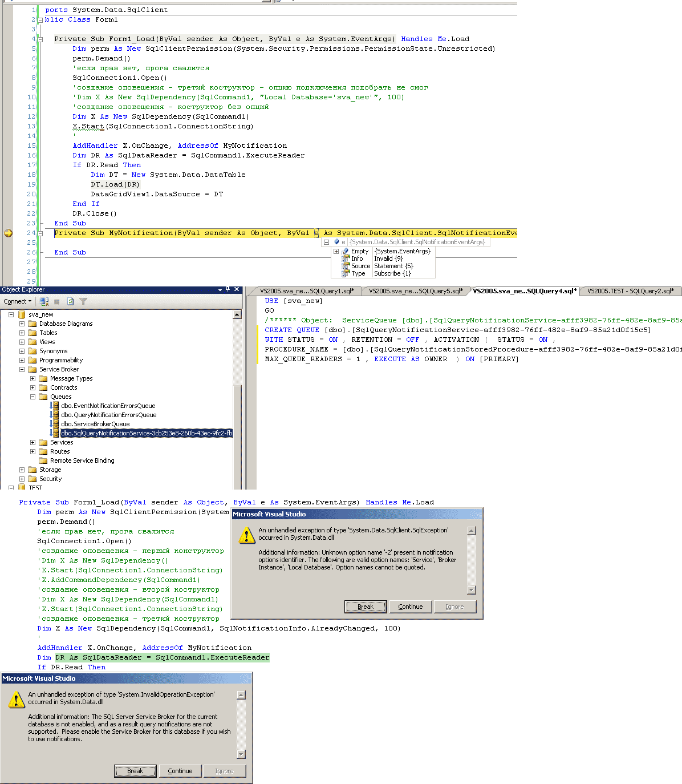The image size is (682, 784).
Task: Open Object Explorer window position arrow menu
Action: coord(220,290)
